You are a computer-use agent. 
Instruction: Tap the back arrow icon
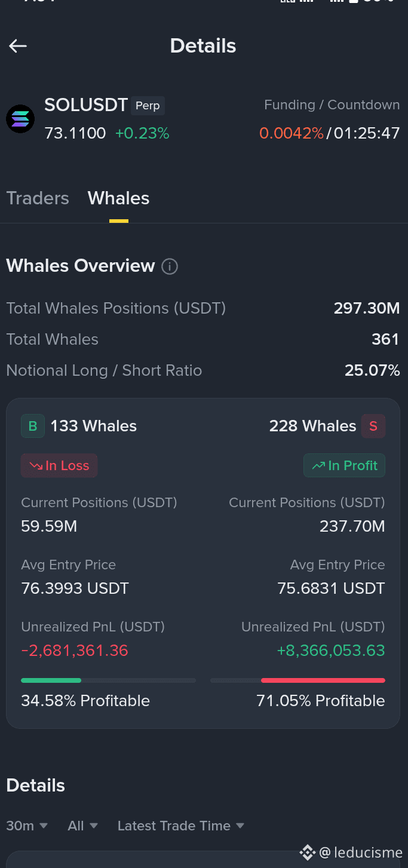[18, 46]
